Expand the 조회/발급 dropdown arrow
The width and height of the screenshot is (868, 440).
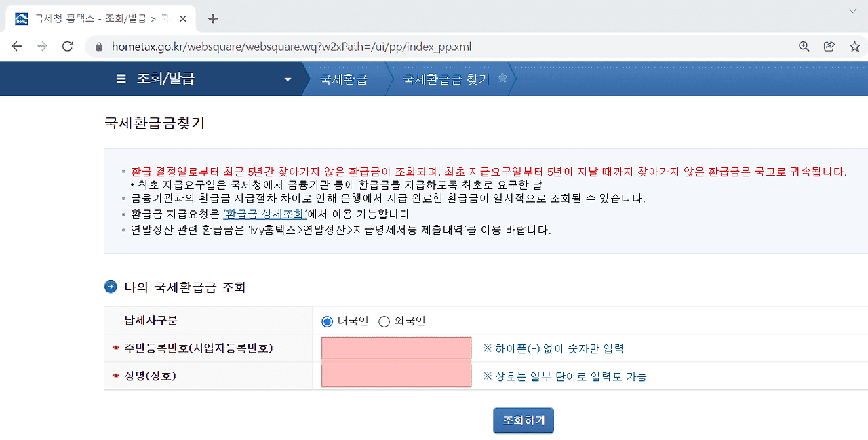point(288,79)
